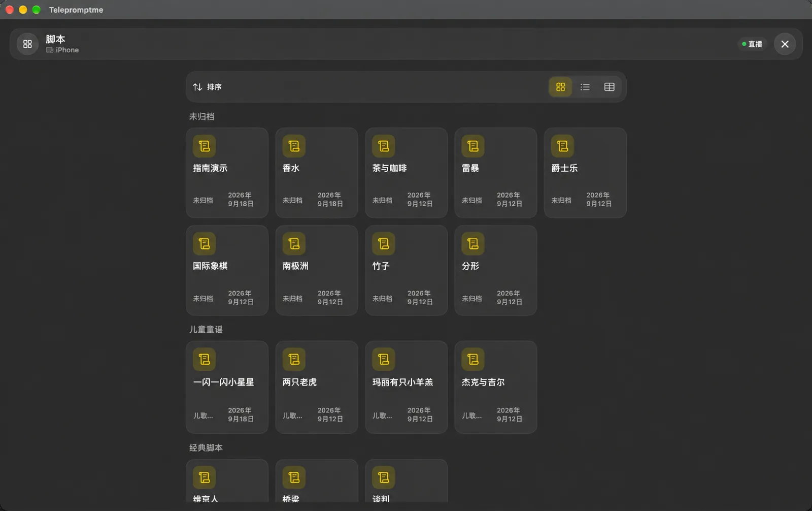Open the 茶与咖啡 script card

[406, 173]
